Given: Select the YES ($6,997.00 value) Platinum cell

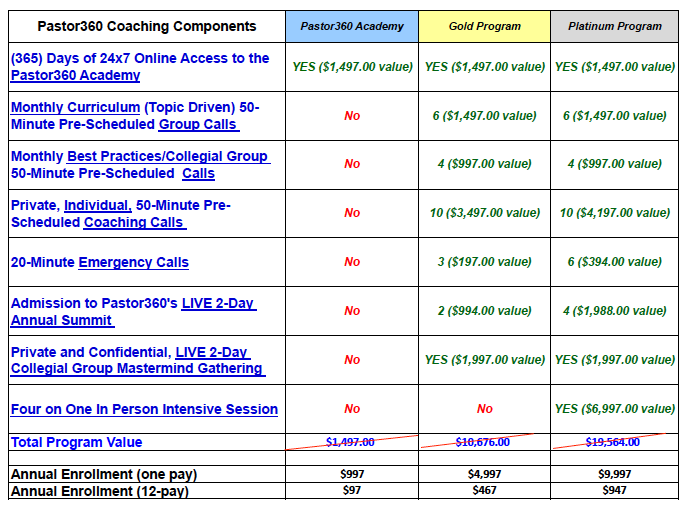Looking at the screenshot, I should pos(615,409).
